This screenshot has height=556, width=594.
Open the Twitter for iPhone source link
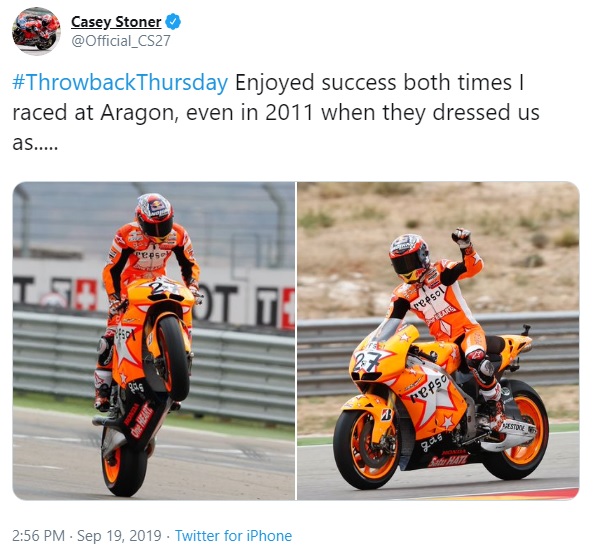pos(233,536)
